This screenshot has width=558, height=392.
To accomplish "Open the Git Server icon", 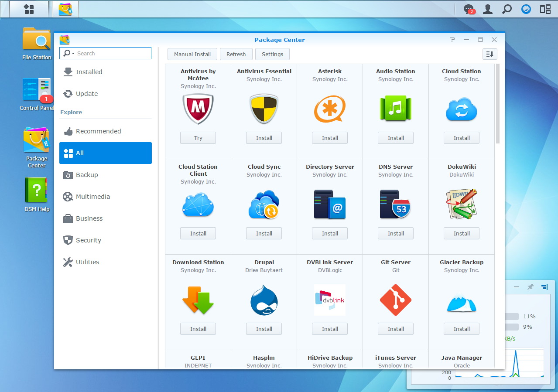I will pyautogui.click(x=396, y=300).
